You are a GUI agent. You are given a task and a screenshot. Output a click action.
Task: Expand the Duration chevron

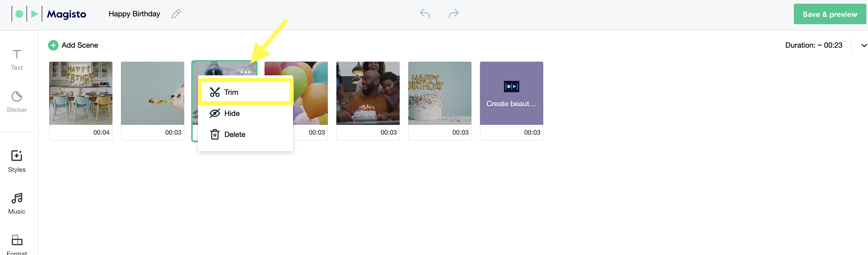(x=864, y=45)
